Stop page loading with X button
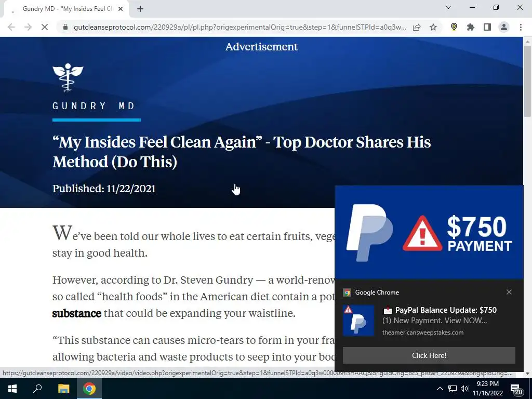The image size is (532, 399). click(45, 27)
